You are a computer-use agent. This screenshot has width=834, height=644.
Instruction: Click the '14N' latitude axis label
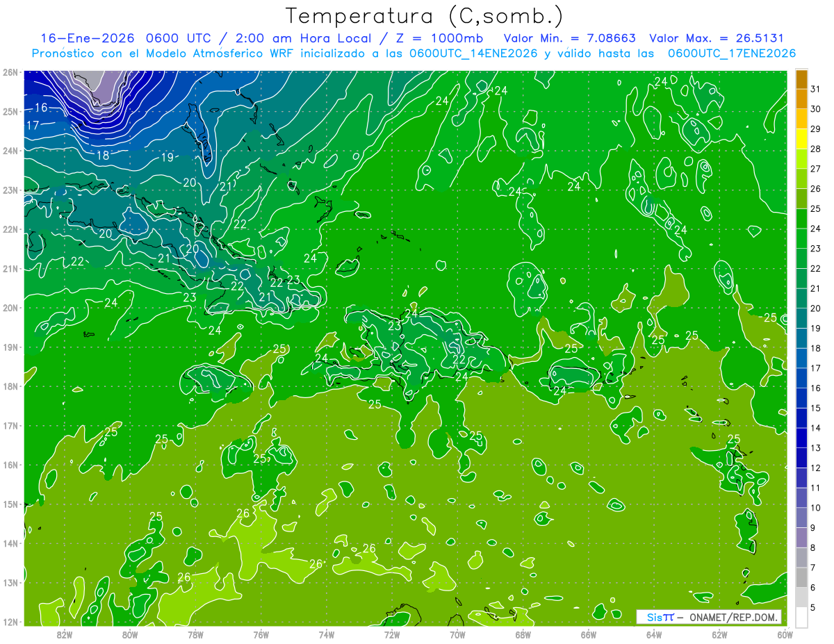pos(10,543)
